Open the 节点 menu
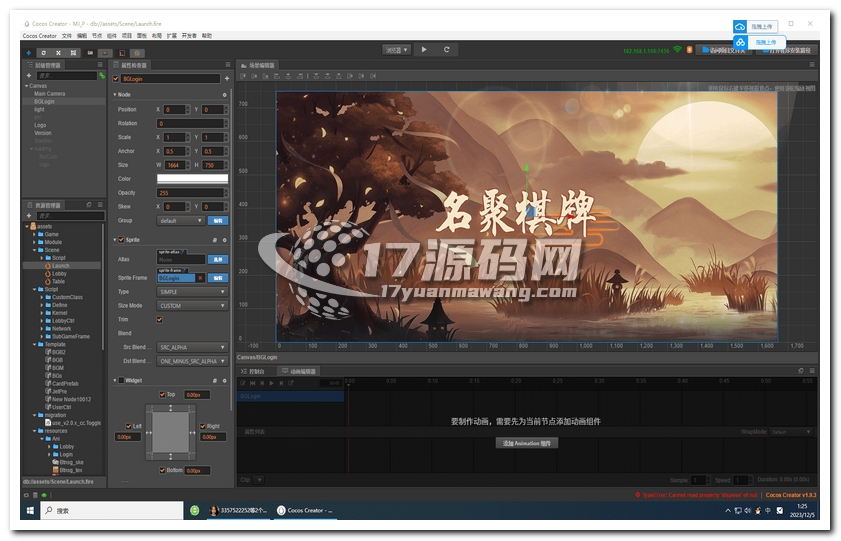The height and width of the screenshot is (541, 841). pos(97,36)
